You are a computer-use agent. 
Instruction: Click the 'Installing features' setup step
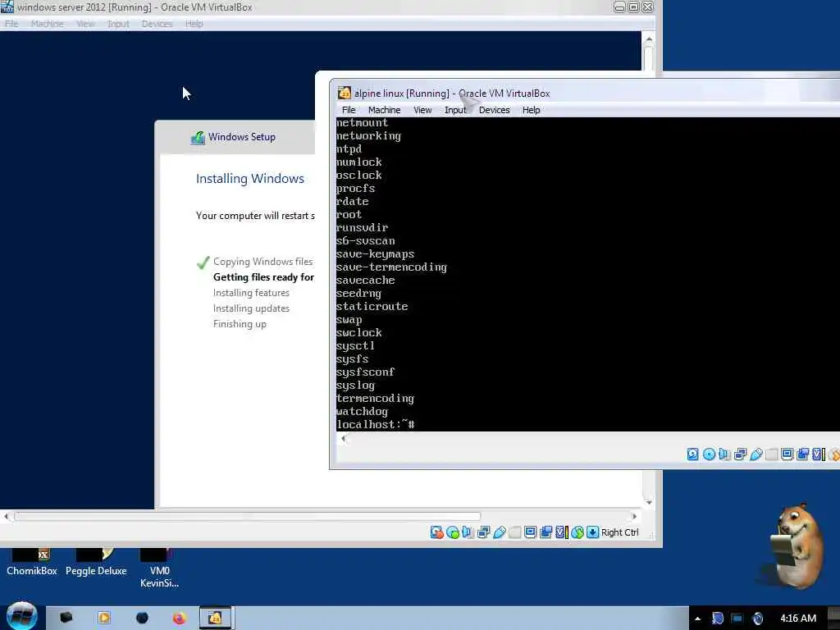tap(251, 293)
